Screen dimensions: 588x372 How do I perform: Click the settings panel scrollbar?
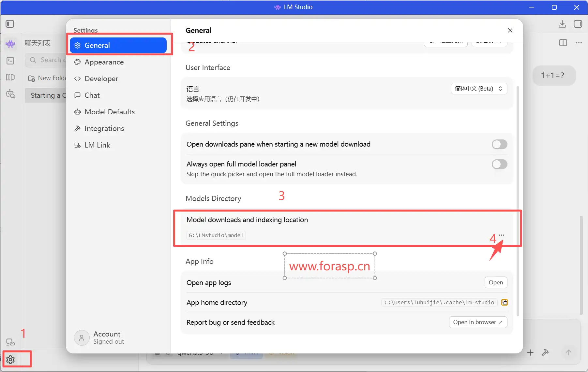pyautogui.click(x=518, y=200)
